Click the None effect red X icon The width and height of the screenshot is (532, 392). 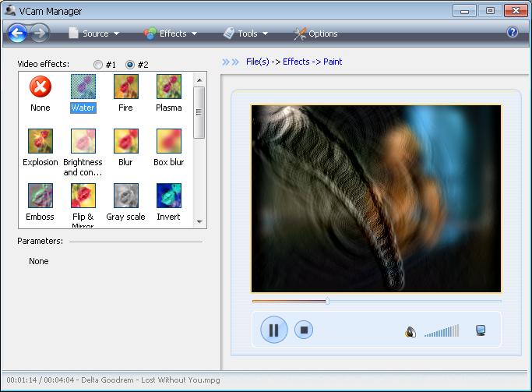[41, 87]
